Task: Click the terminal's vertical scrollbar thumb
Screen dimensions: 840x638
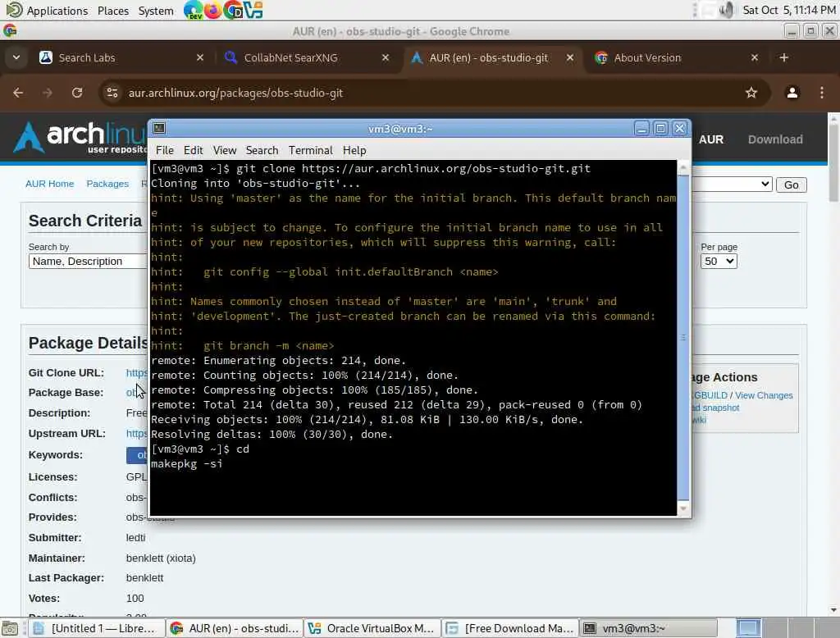Action: pos(683,338)
